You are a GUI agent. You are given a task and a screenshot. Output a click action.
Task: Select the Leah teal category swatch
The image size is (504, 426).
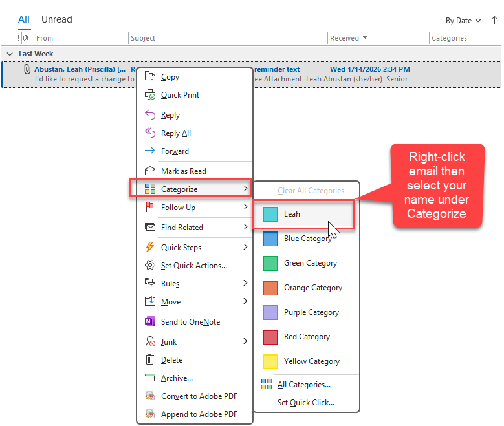click(270, 214)
